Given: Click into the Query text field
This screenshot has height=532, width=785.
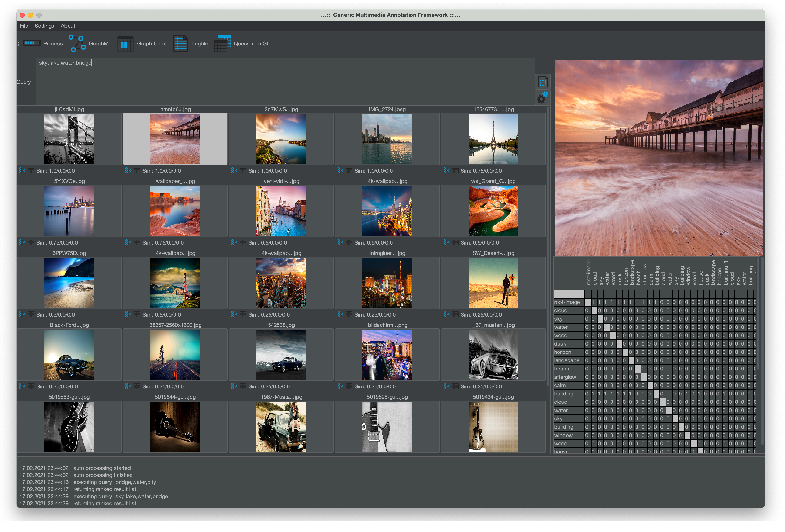Looking at the screenshot, I should 285,82.
